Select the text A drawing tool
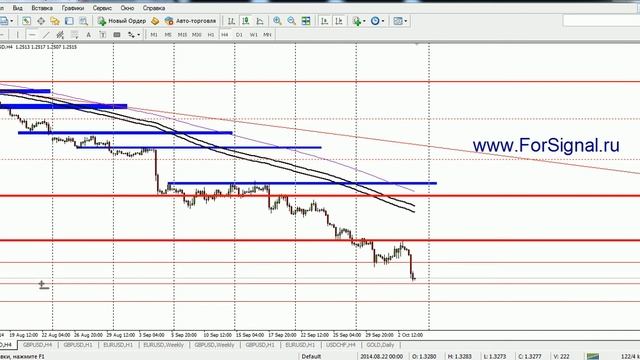The width and height of the screenshot is (640, 360). (88, 35)
